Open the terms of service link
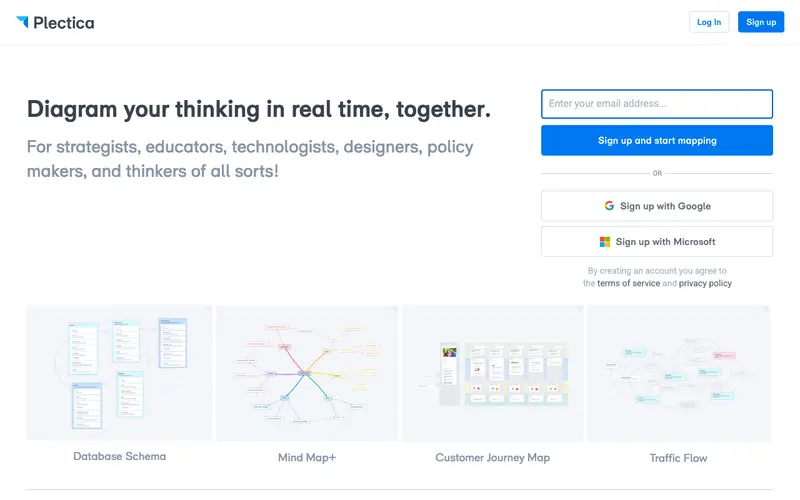 (629, 283)
